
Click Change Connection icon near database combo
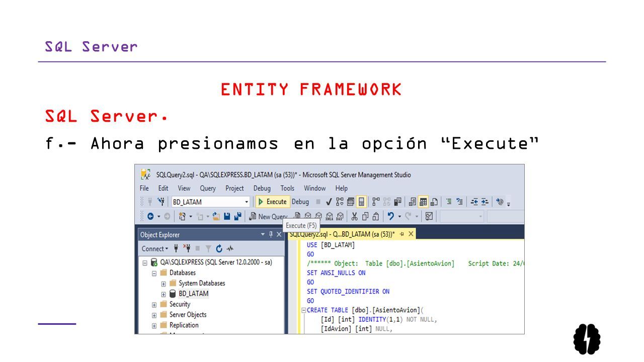coord(161,202)
